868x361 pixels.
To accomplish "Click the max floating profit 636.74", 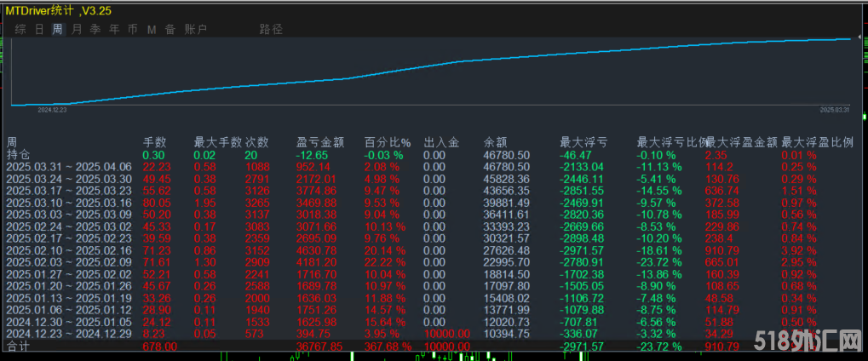I will coord(723,192).
